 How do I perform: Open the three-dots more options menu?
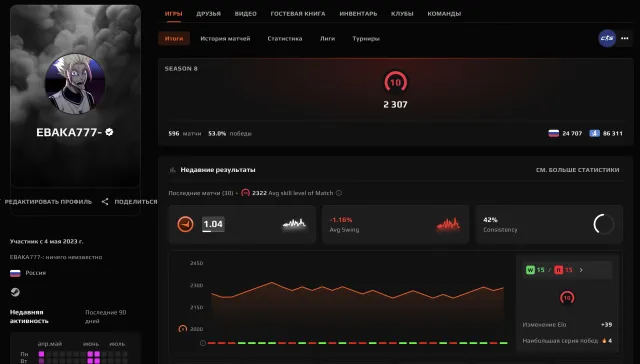click(624, 38)
